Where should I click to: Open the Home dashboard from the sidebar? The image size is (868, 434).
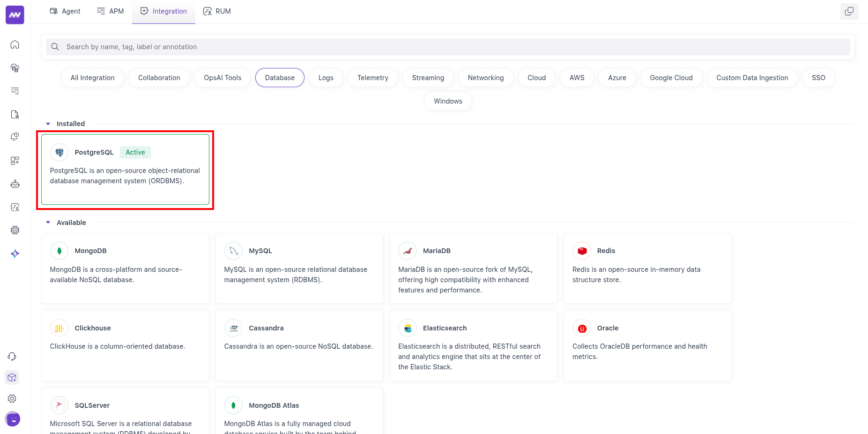15,45
